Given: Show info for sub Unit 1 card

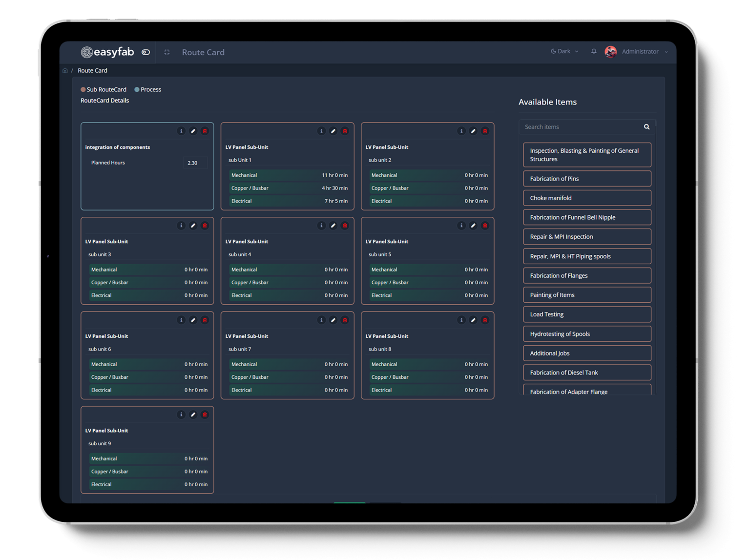Looking at the screenshot, I should click(x=321, y=131).
